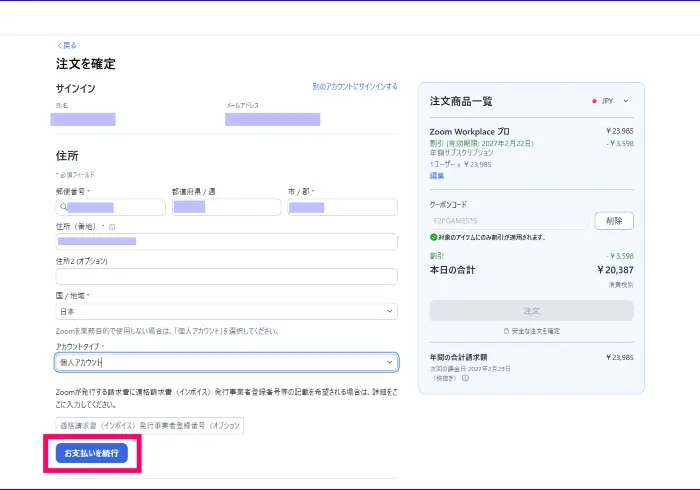Click the coupon code field F2PGAMES15
The width and height of the screenshot is (700, 490).
pyautogui.click(x=509, y=221)
